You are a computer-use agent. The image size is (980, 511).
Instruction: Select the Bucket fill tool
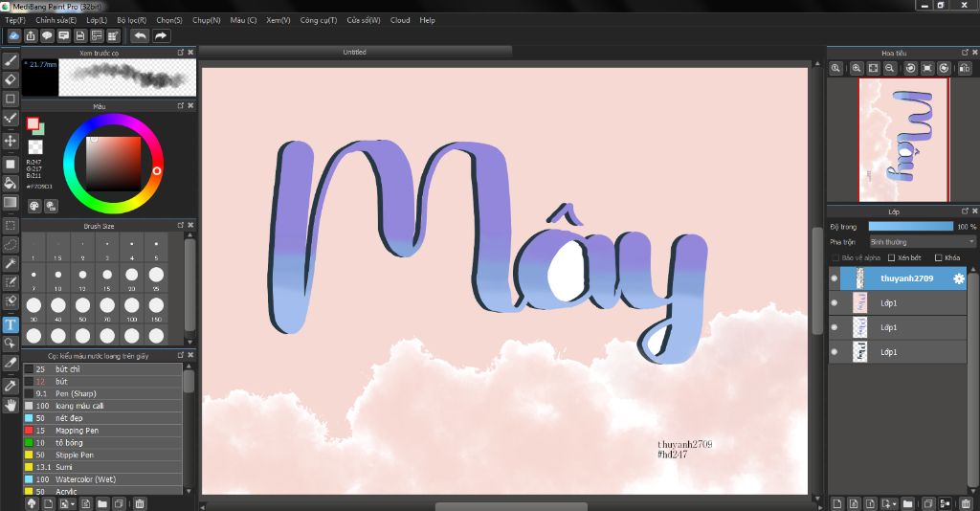(x=10, y=183)
